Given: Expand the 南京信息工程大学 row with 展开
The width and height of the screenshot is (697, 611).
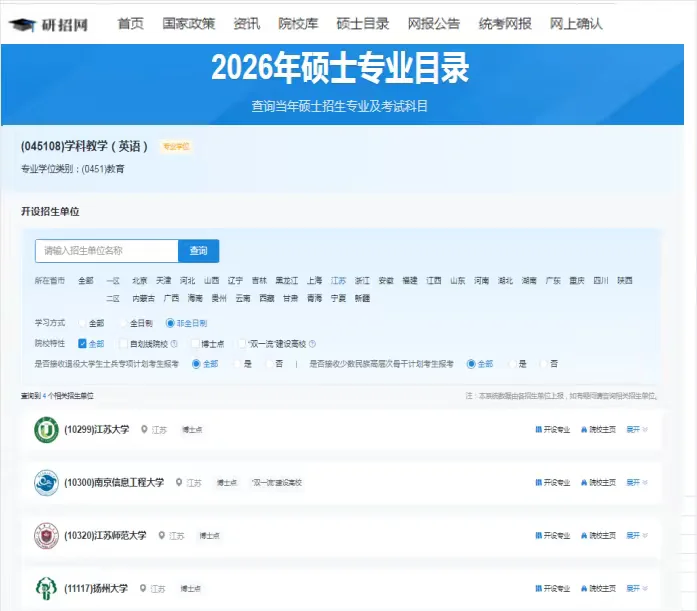Looking at the screenshot, I should point(637,482).
